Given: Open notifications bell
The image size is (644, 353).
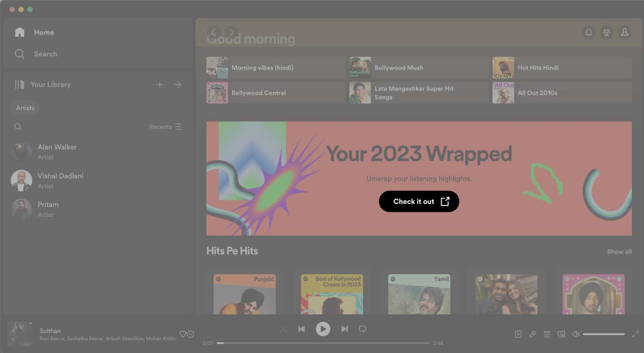Looking at the screenshot, I should point(588,32).
